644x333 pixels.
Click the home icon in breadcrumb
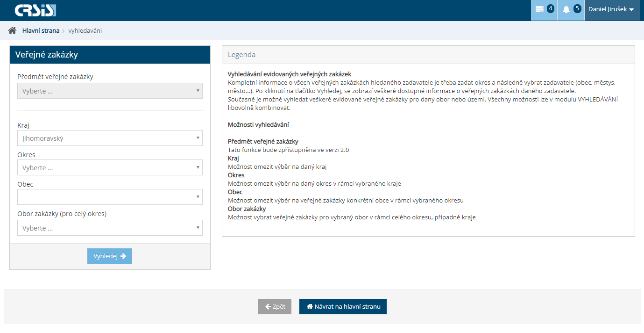click(x=13, y=30)
